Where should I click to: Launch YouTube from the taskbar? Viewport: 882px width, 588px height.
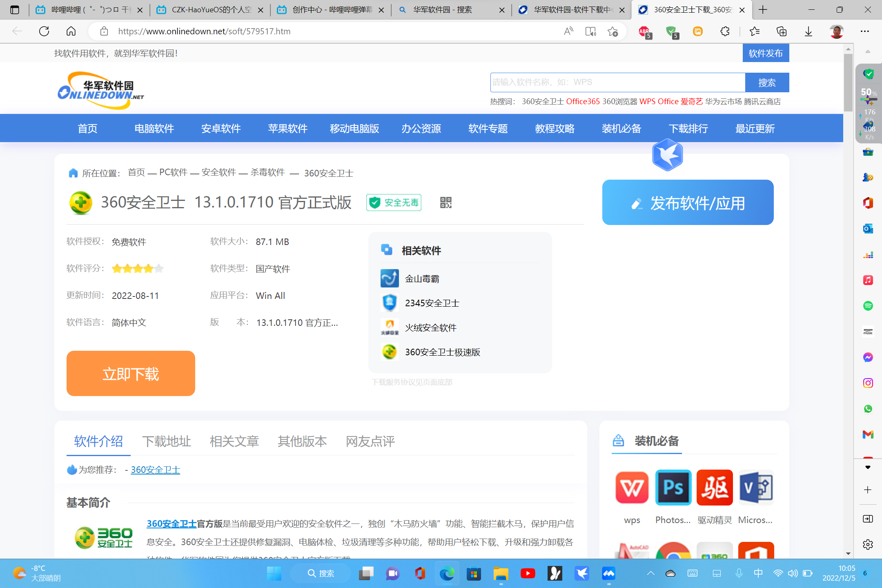click(528, 574)
